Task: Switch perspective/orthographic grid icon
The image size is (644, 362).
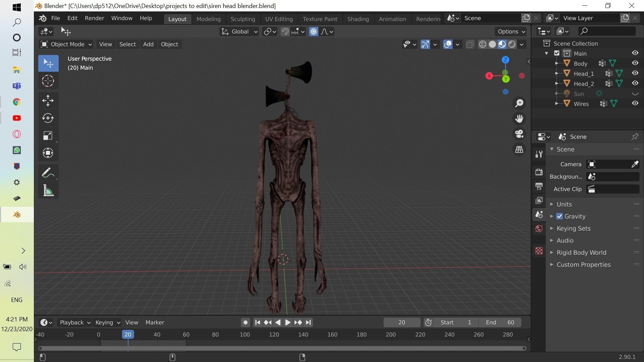Action: click(519, 149)
